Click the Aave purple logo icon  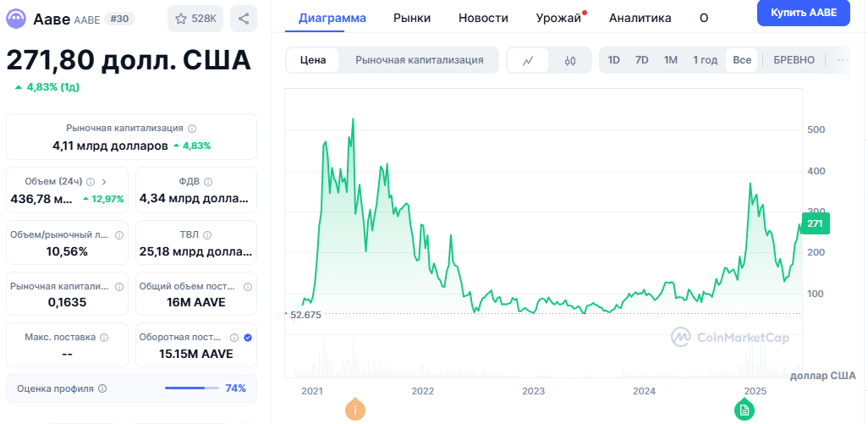[x=16, y=19]
